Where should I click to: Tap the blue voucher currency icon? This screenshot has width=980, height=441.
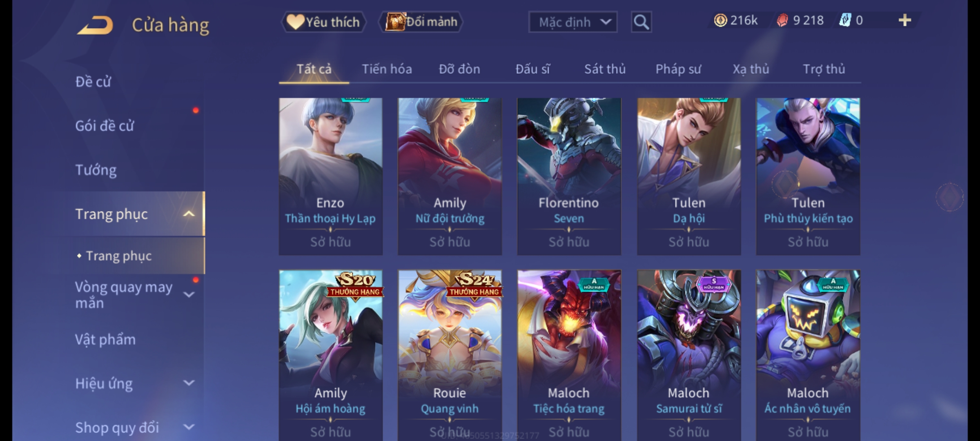(x=845, y=20)
